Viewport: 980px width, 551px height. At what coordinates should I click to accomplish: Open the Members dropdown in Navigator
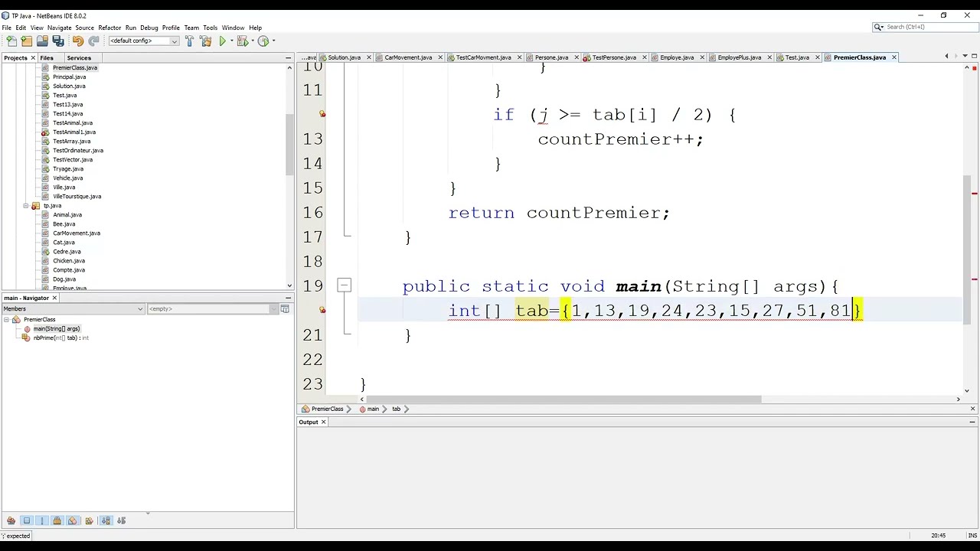73,308
